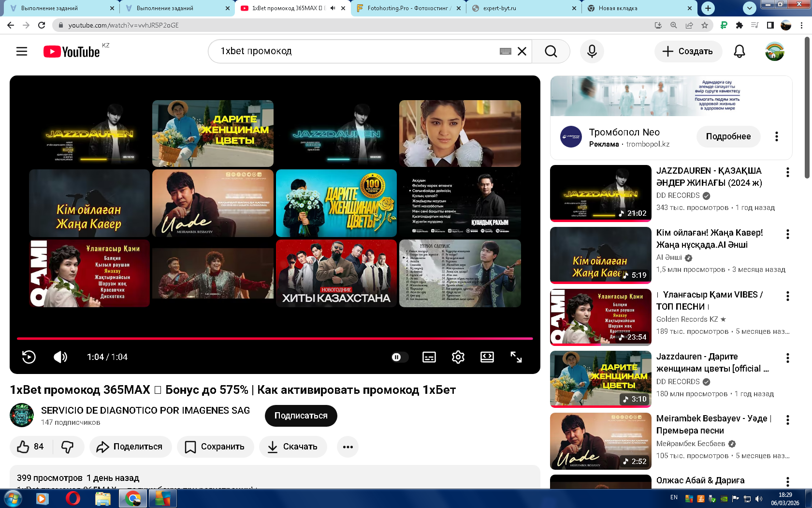812x508 pixels.
Task: Open the YouTube guide hamburger menu
Action: point(22,51)
